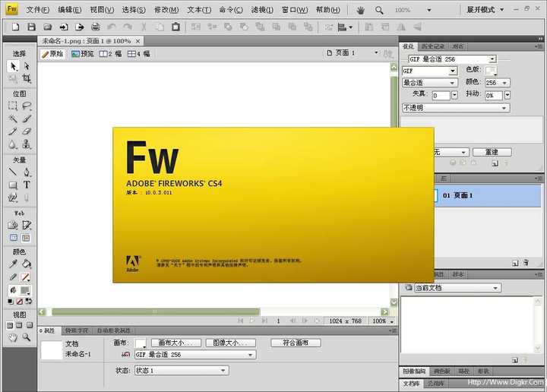Switch to full screen view mode
This screenshot has height=392, width=547.
click(x=30, y=325)
